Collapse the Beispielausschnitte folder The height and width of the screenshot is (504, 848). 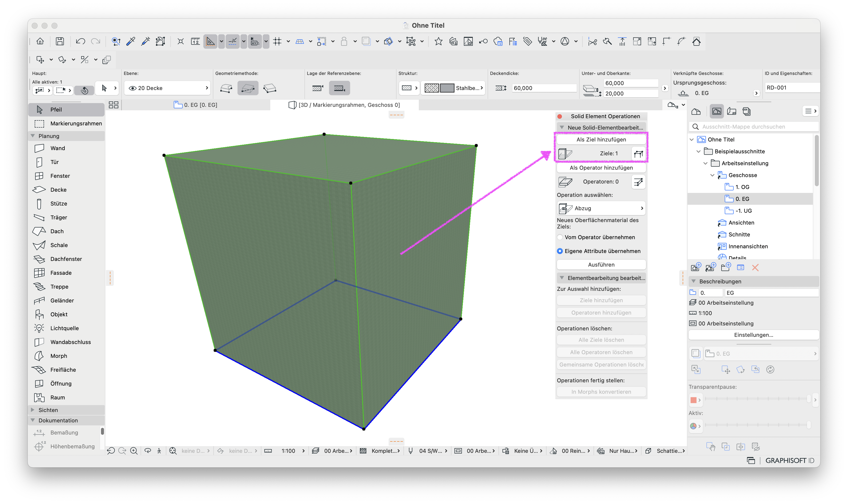[698, 151]
